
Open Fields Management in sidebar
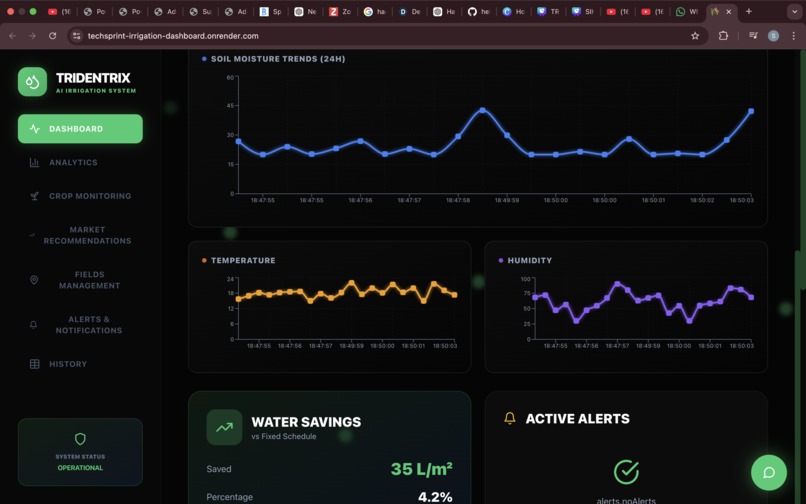80,280
